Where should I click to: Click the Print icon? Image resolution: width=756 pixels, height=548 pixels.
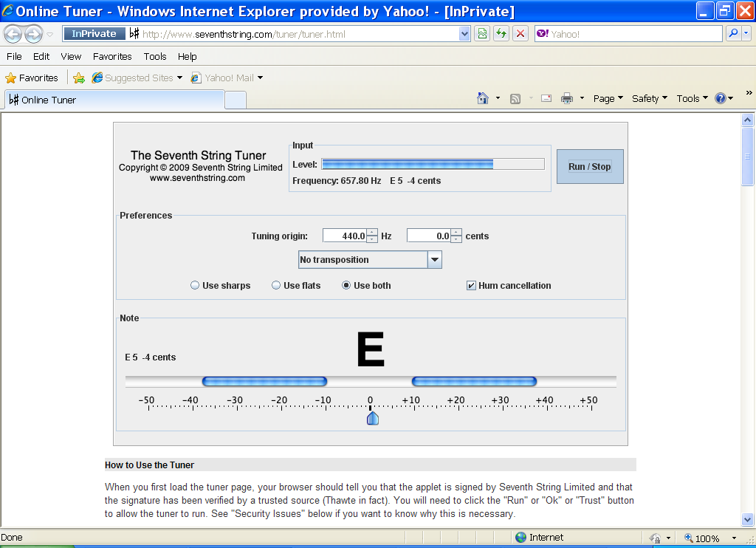click(x=567, y=98)
